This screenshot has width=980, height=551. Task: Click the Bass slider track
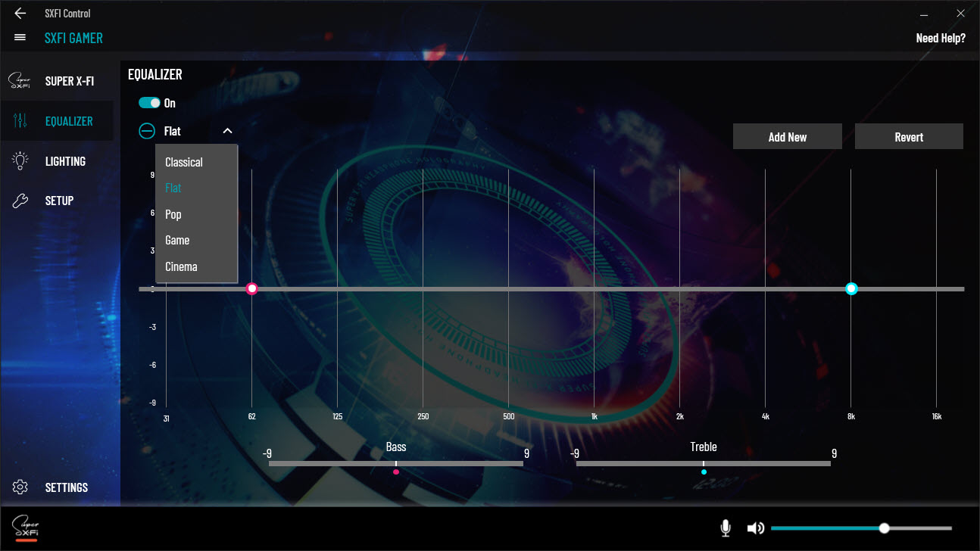click(396, 463)
